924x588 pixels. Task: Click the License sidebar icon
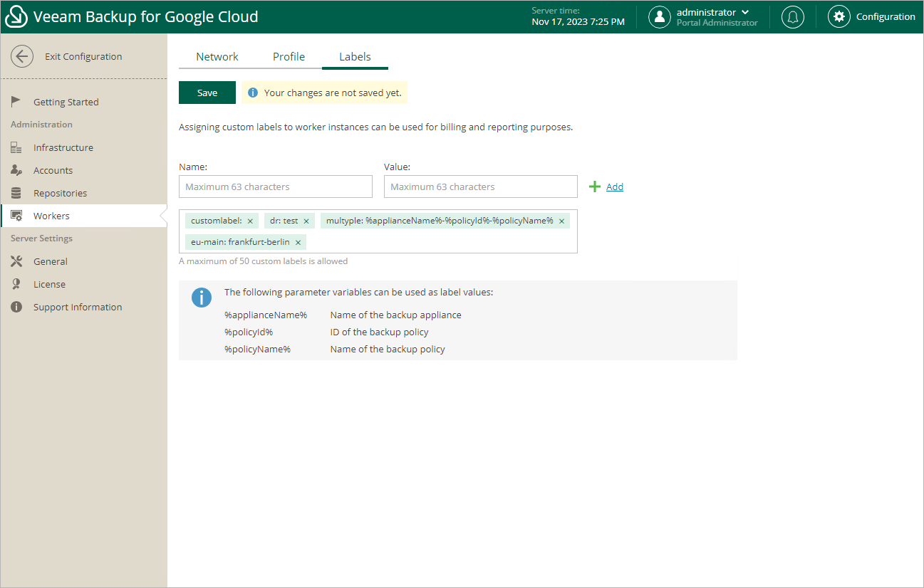pyautogui.click(x=16, y=284)
